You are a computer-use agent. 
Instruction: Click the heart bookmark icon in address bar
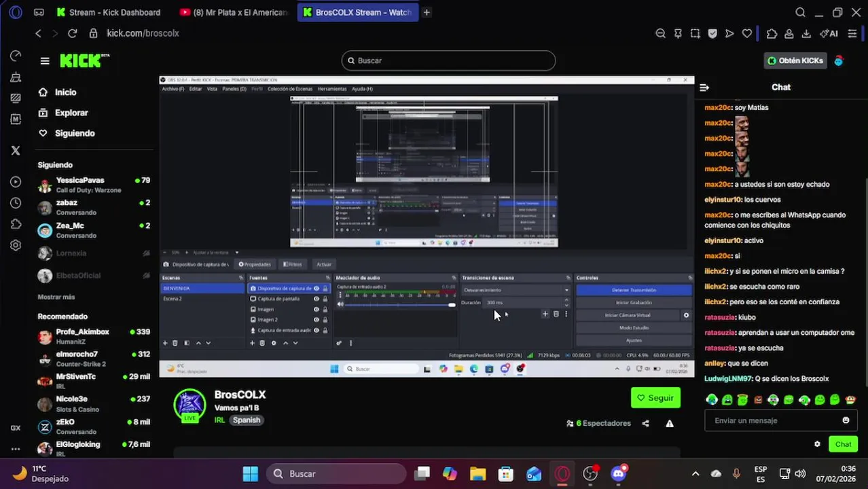coord(747,33)
